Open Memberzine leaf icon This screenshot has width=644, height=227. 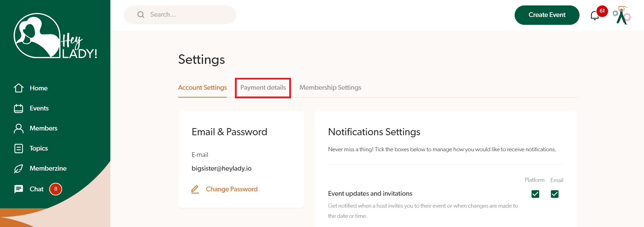coord(18,169)
